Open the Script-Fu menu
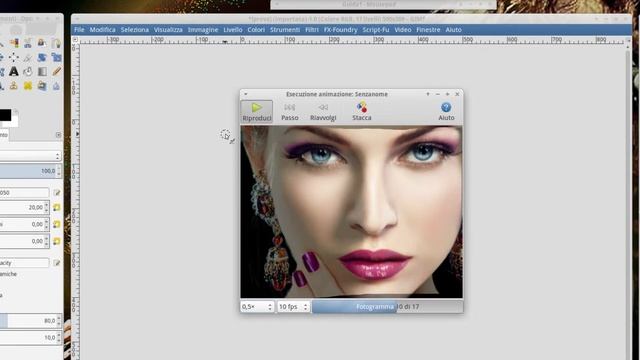Screen dimensions: 640x360 (x=376, y=30)
